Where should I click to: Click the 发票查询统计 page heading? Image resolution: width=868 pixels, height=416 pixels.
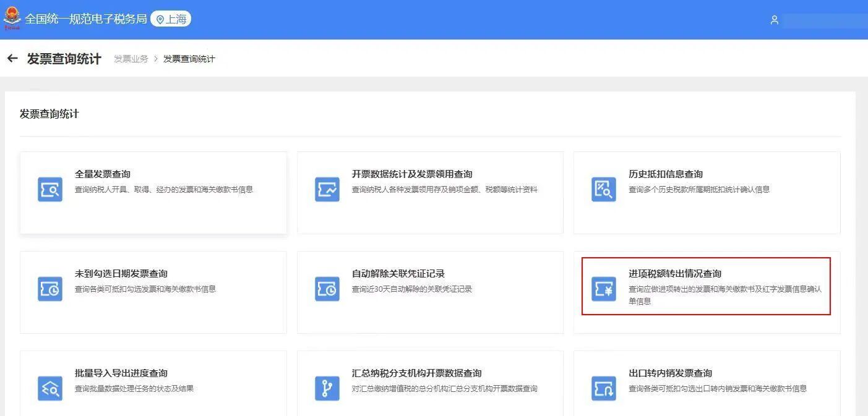(64, 59)
